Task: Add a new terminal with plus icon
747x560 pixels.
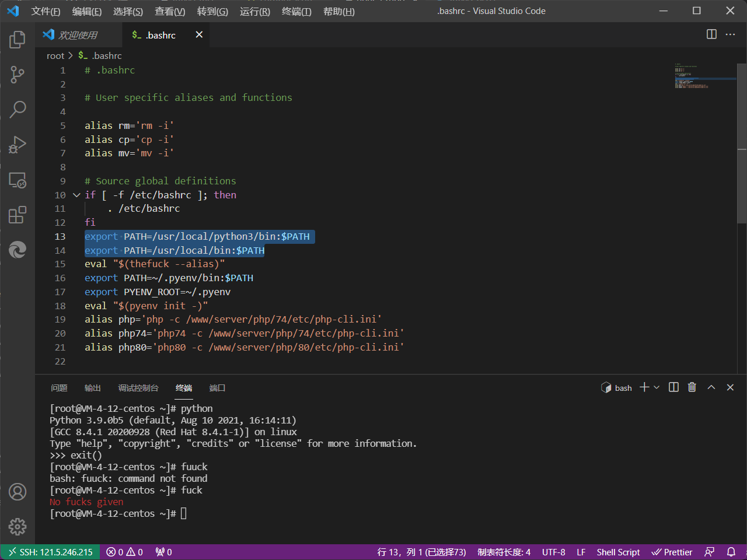Action: (644, 387)
